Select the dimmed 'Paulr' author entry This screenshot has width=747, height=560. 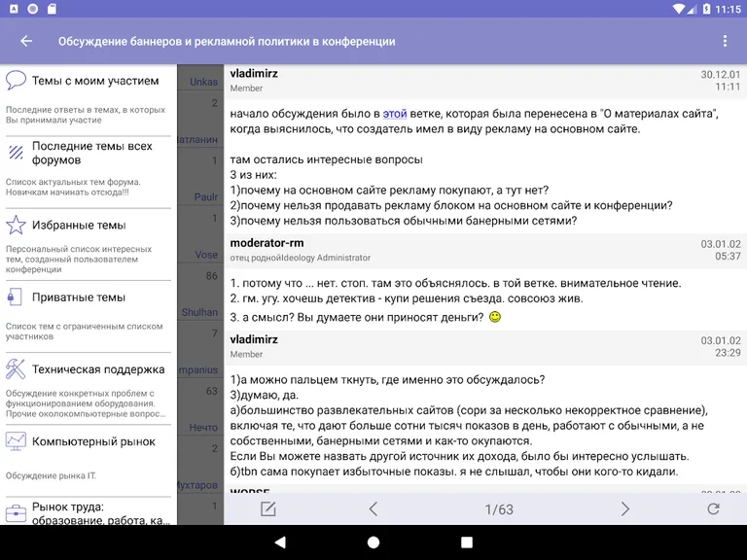[x=206, y=197]
